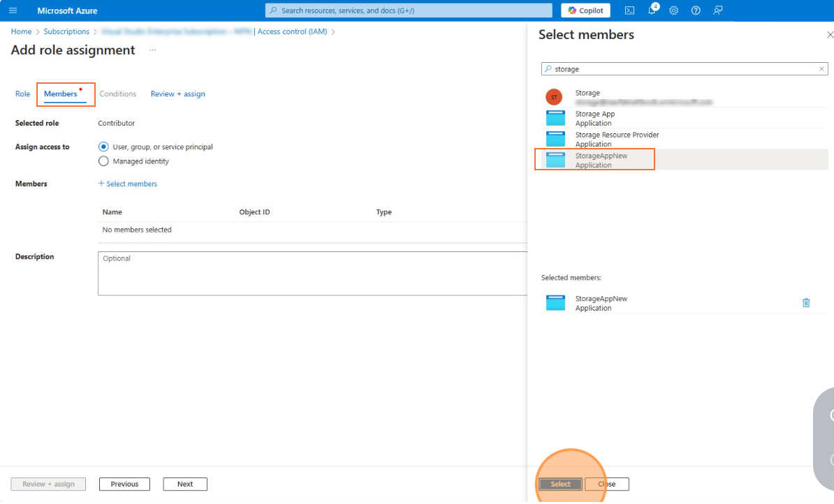The image size is (834, 504).
Task: Select User, group, or service principal option
Action: [x=104, y=147]
